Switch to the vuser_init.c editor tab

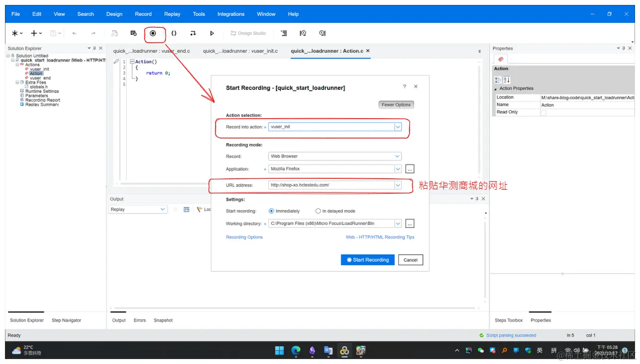click(240, 51)
